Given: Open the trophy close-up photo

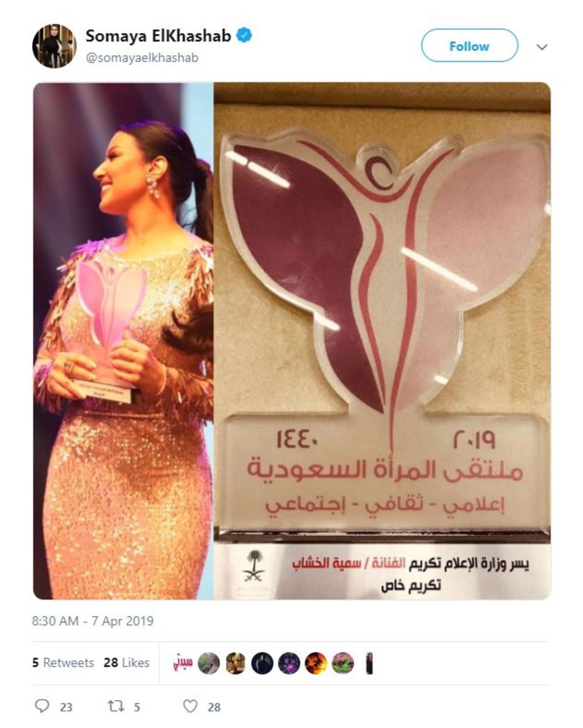Looking at the screenshot, I should pyautogui.click(x=382, y=341).
